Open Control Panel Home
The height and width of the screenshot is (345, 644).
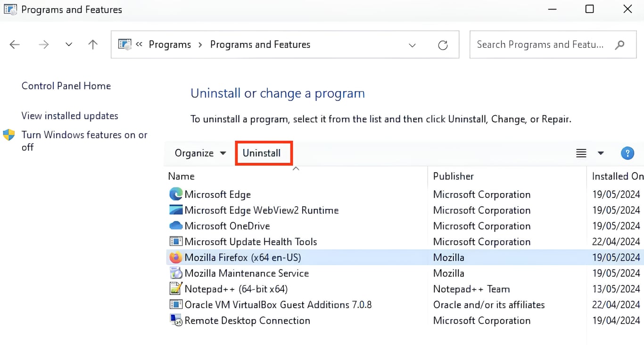tap(66, 85)
